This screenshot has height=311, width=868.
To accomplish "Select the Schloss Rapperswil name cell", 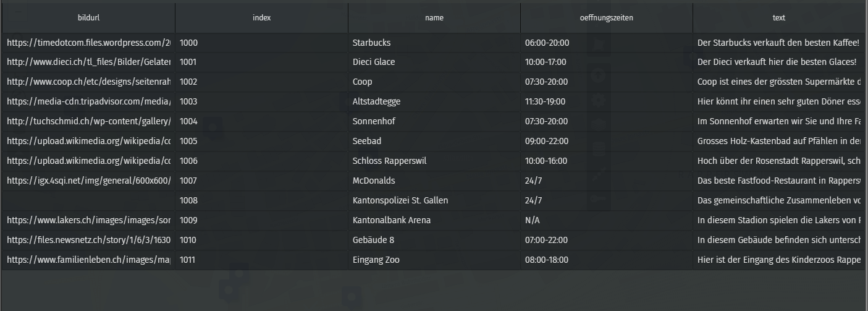I will point(389,161).
